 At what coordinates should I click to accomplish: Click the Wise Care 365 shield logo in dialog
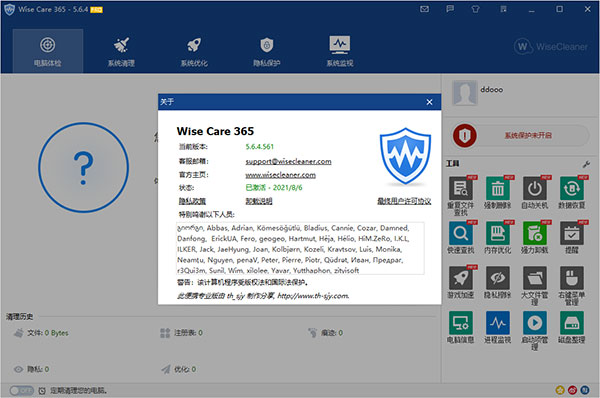405,156
